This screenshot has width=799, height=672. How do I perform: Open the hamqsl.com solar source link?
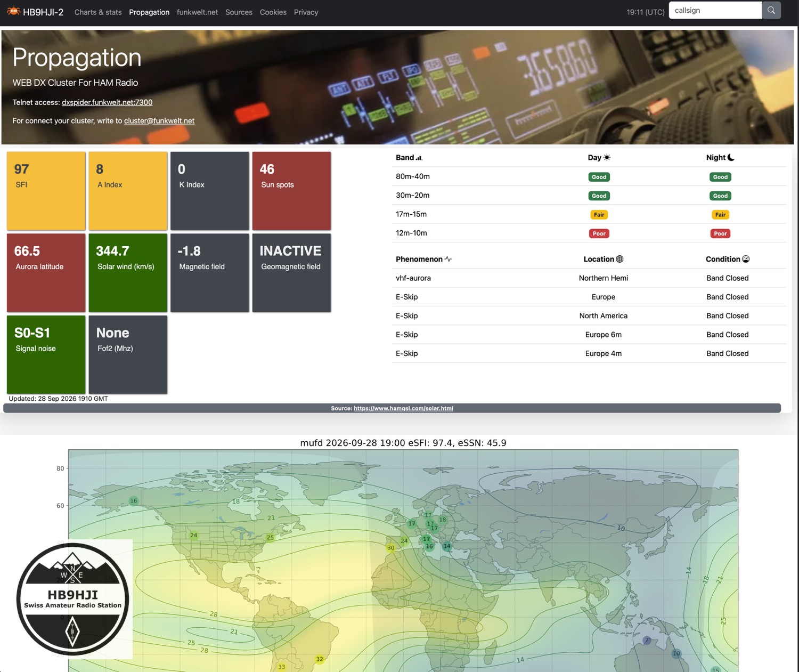point(403,408)
